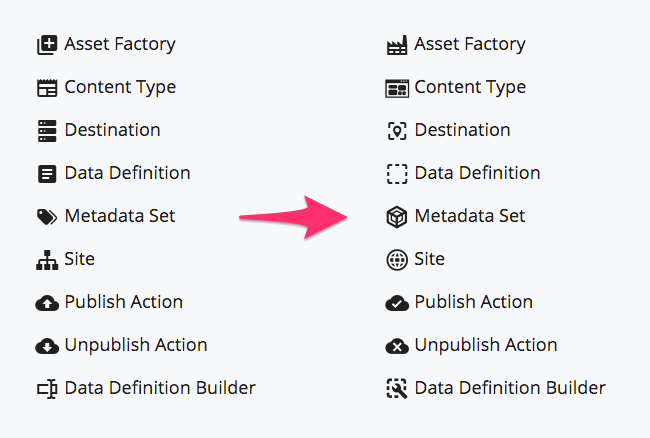This screenshot has width=650, height=438.
Task: Click the Unpublish Action cloud-X icon
Action: pyautogui.click(x=397, y=346)
